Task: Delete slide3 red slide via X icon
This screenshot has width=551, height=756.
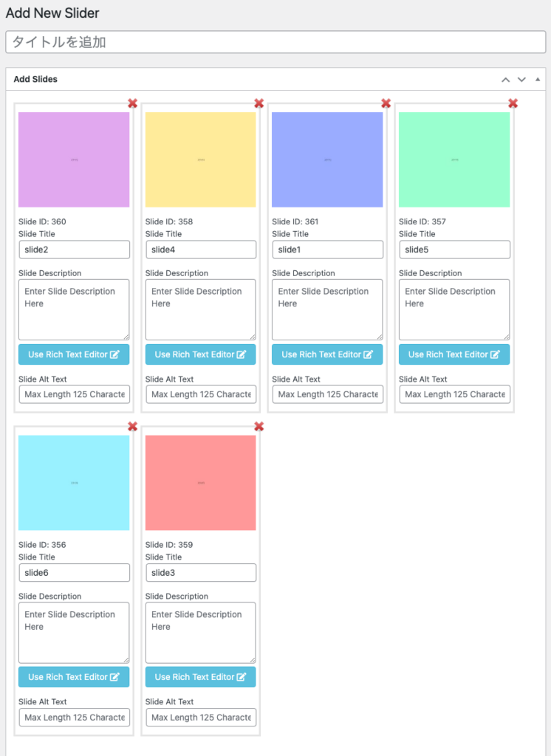Action: 259,427
